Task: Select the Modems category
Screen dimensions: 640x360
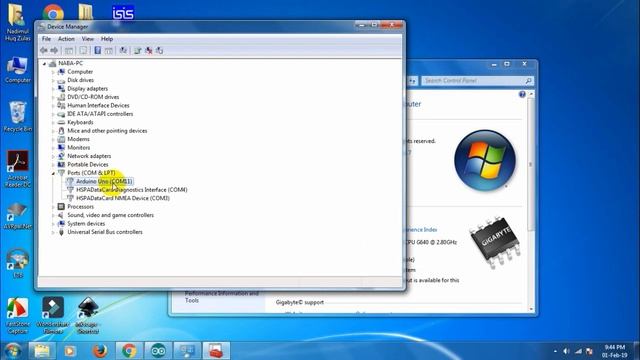Action: tap(78, 139)
